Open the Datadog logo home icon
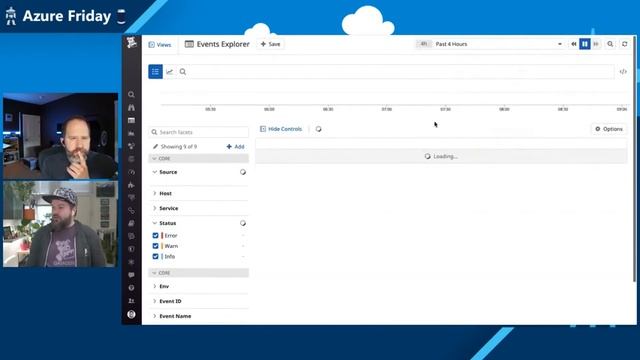 tap(131, 42)
